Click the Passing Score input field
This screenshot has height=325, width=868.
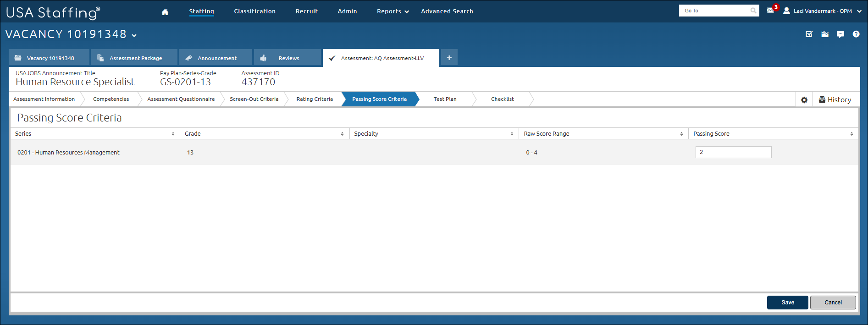pos(733,152)
